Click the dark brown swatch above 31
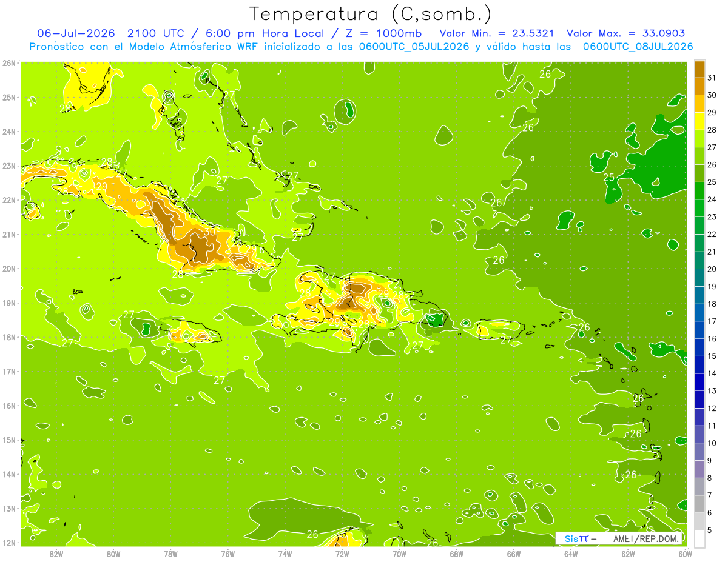This screenshot has width=728, height=562. pos(699,69)
